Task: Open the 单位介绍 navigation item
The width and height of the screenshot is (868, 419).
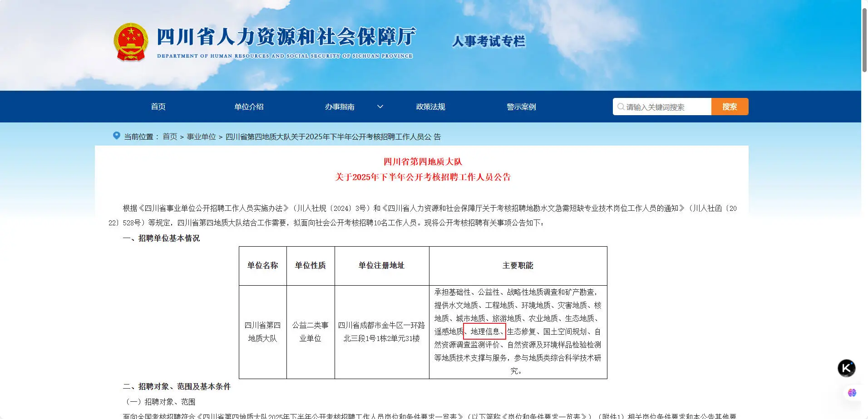Action: [x=249, y=107]
